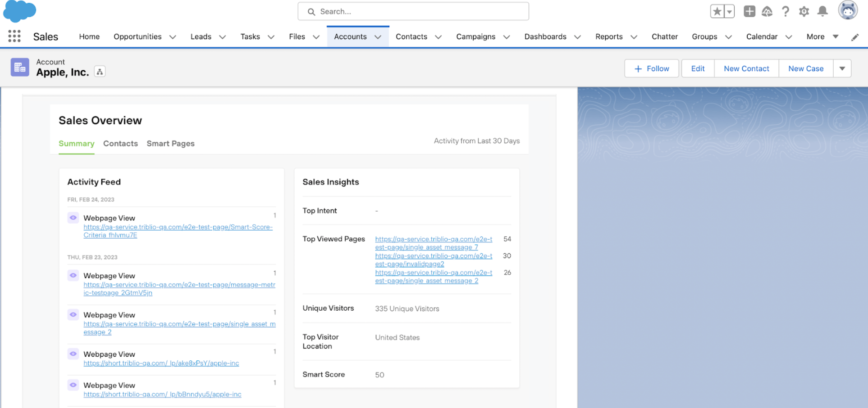This screenshot has height=408, width=868.
Task: Expand the Tasks nav dropdown chevron
Action: tap(271, 37)
